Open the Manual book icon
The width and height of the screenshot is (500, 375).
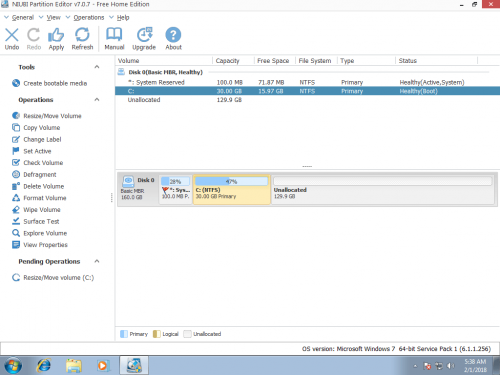point(114,35)
